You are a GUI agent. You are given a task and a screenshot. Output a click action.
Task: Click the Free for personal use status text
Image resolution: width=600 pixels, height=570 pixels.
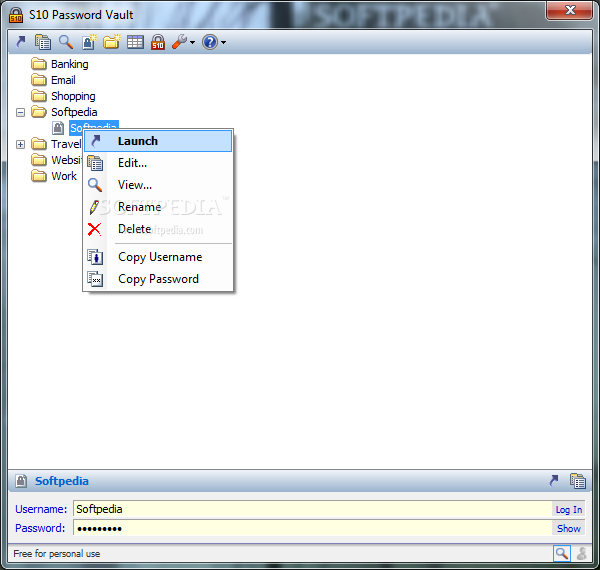tap(57, 554)
